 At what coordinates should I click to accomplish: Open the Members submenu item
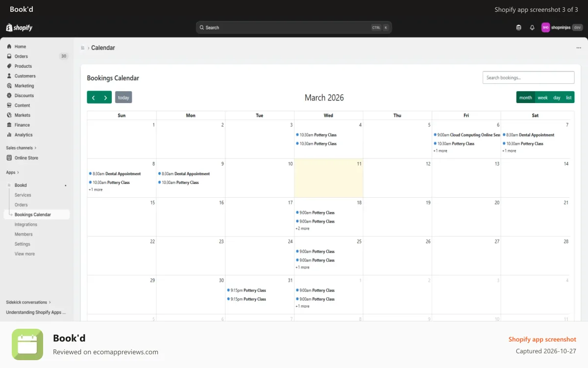(x=24, y=235)
